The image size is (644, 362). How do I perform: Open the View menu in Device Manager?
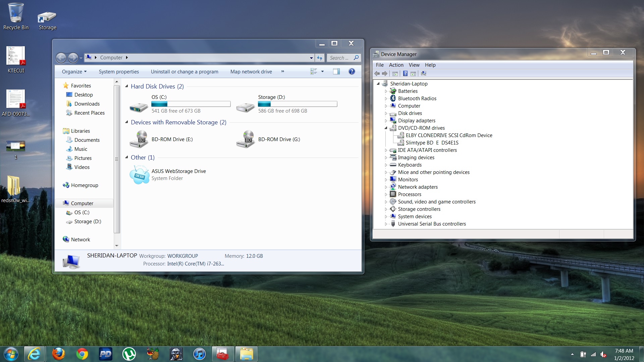click(x=414, y=65)
